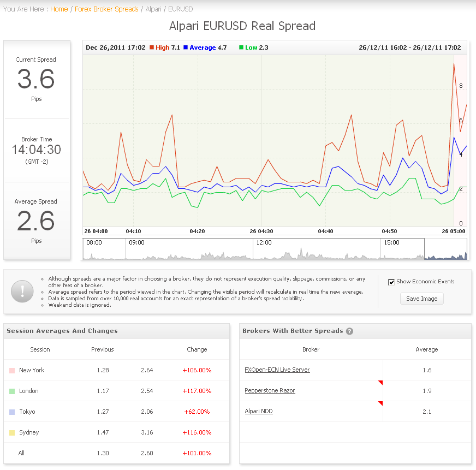Image resolution: width=476 pixels, height=470 pixels.
Task: Click the New York session row label
Action: (x=32, y=370)
